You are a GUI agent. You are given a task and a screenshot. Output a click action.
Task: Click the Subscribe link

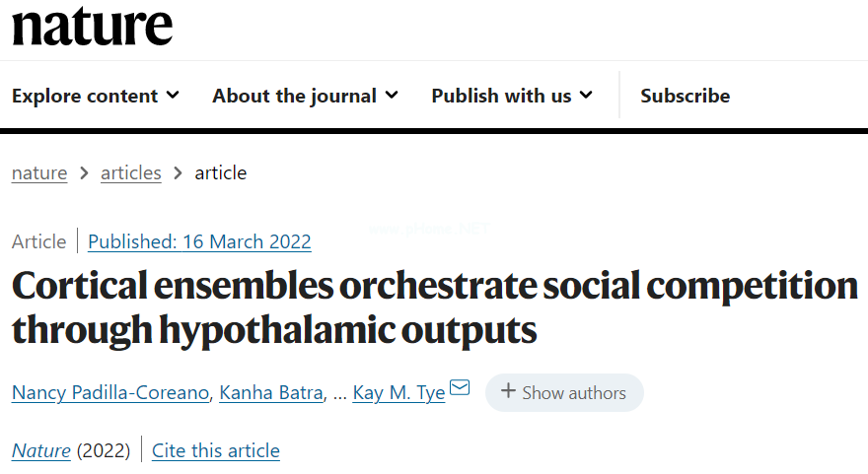point(686,96)
